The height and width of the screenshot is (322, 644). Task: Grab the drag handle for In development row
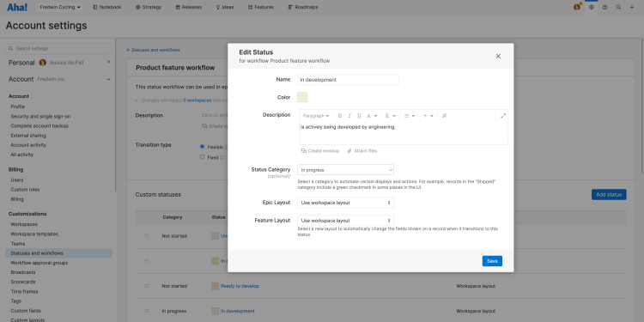pyautogui.click(x=146, y=311)
